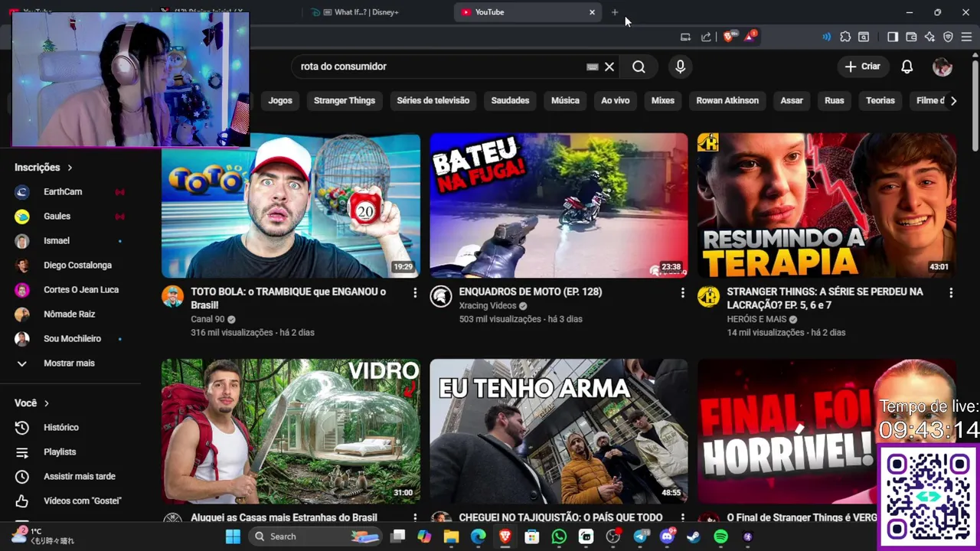Open HERÓIS E MAIS channel avatar
The image size is (980, 551).
click(708, 297)
